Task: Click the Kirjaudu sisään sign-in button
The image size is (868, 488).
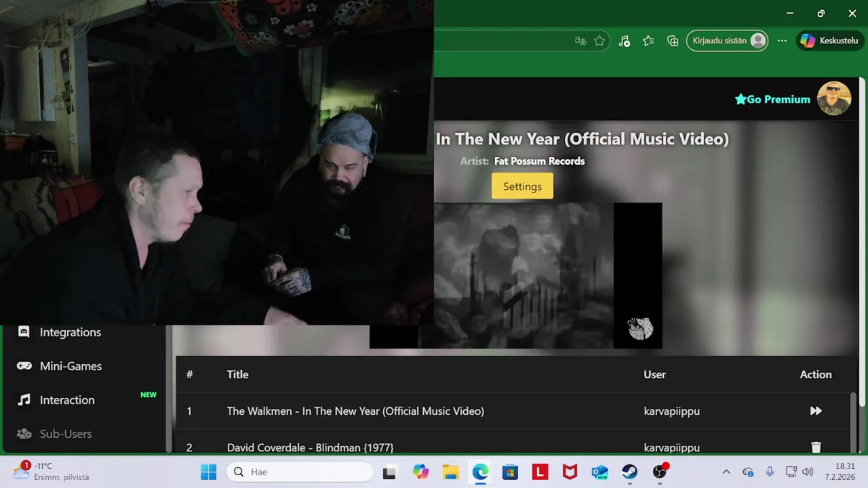Action: click(x=728, y=41)
